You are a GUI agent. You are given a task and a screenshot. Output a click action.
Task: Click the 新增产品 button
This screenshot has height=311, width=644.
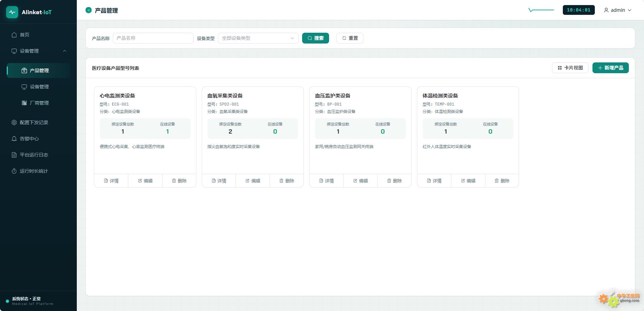pos(611,68)
